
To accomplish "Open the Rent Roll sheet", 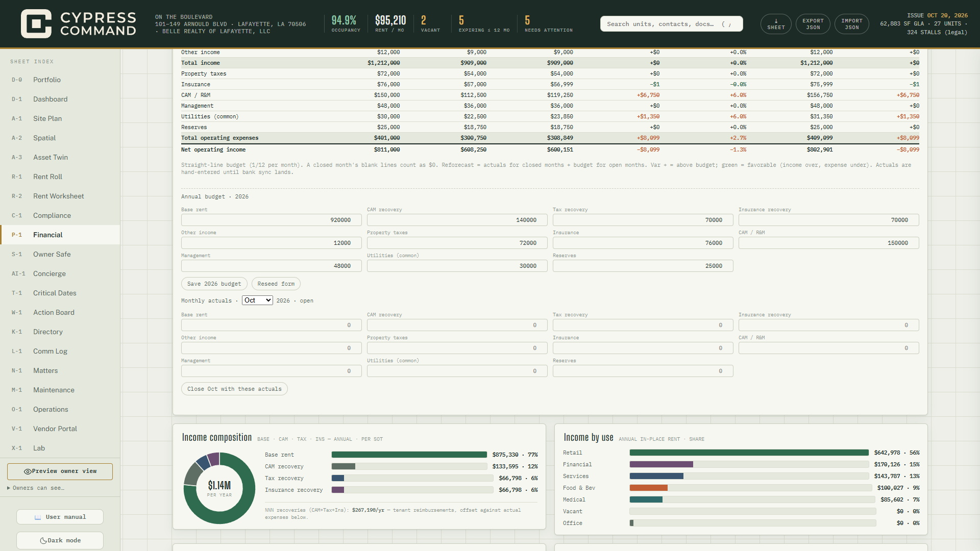I will (x=60, y=177).
